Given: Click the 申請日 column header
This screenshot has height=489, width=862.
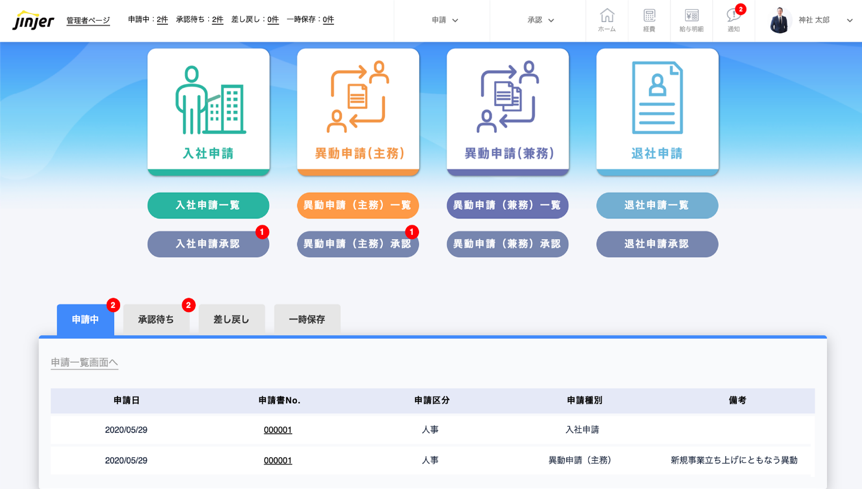Looking at the screenshot, I should pos(126,401).
